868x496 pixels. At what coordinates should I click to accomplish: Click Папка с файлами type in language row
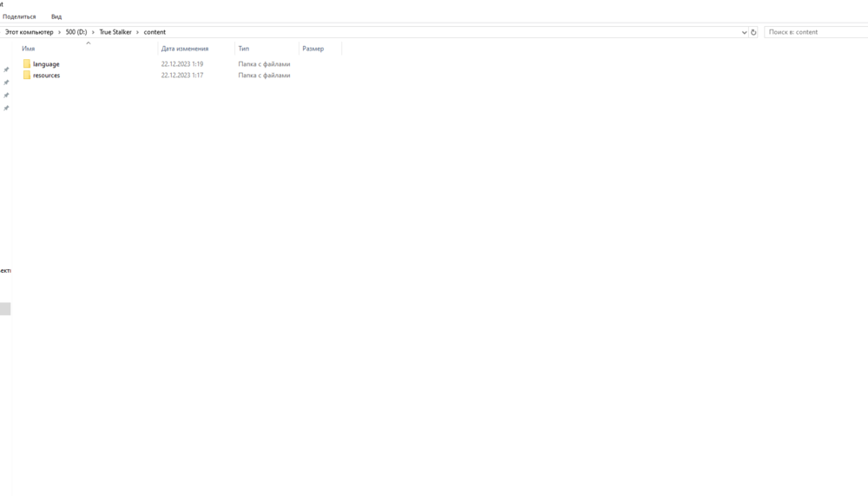point(264,64)
